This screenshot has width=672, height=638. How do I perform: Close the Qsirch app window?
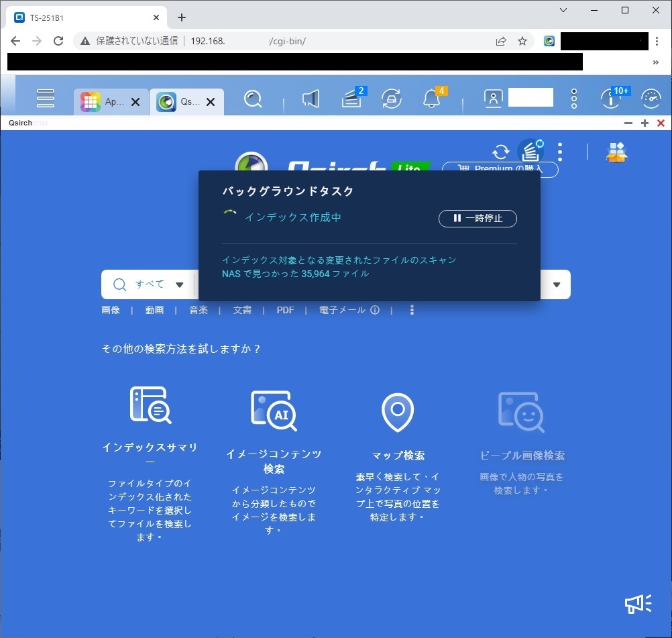661,123
